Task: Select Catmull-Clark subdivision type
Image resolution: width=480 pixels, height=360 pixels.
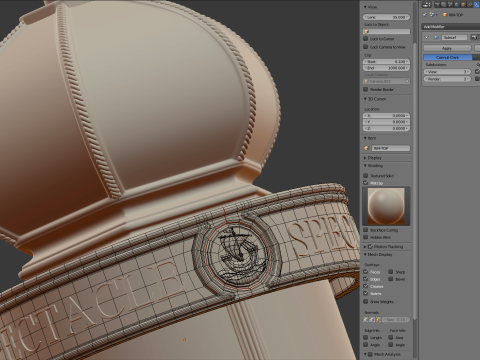Action: pyautogui.click(x=448, y=58)
